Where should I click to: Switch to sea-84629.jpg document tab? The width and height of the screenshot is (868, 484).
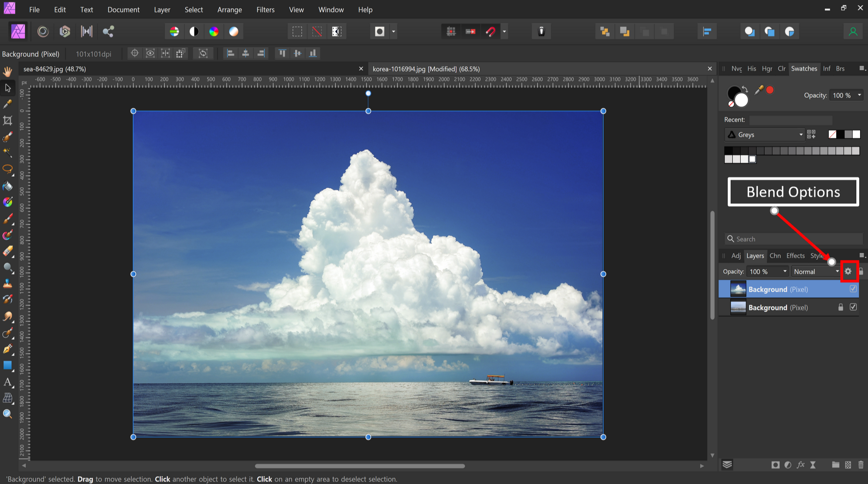point(55,69)
